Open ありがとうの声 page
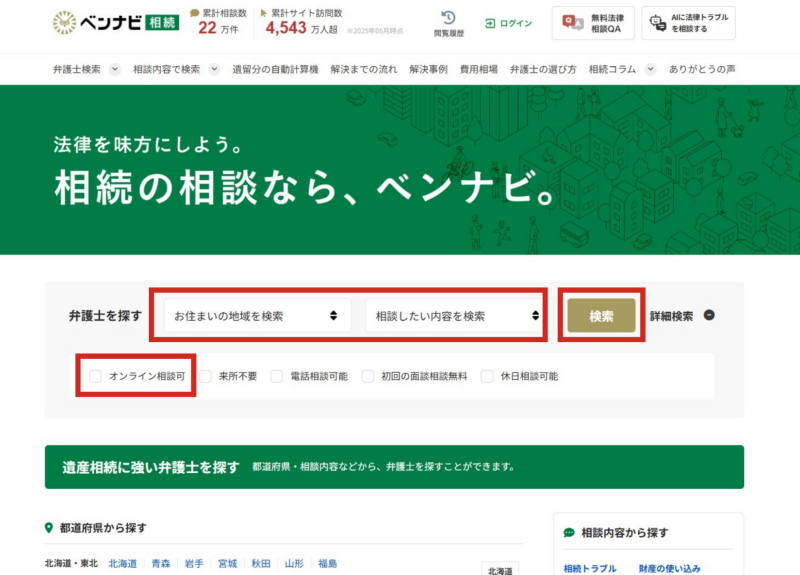The image size is (800, 575). pyautogui.click(x=702, y=69)
